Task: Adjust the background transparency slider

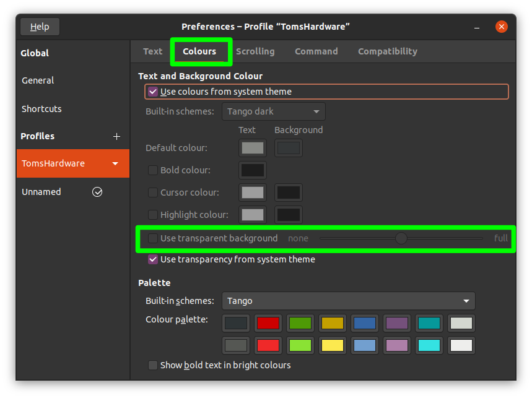Action: pos(401,238)
